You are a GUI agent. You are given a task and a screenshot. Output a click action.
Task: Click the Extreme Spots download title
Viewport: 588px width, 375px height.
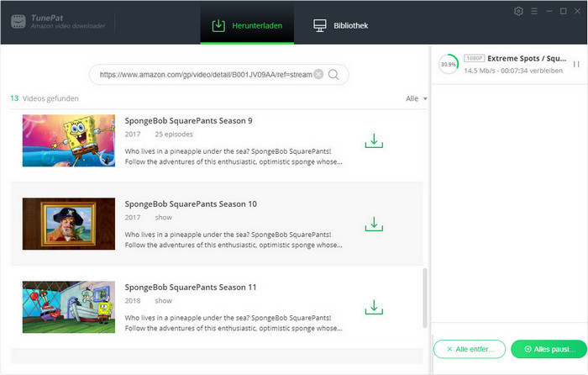point(527,58)
